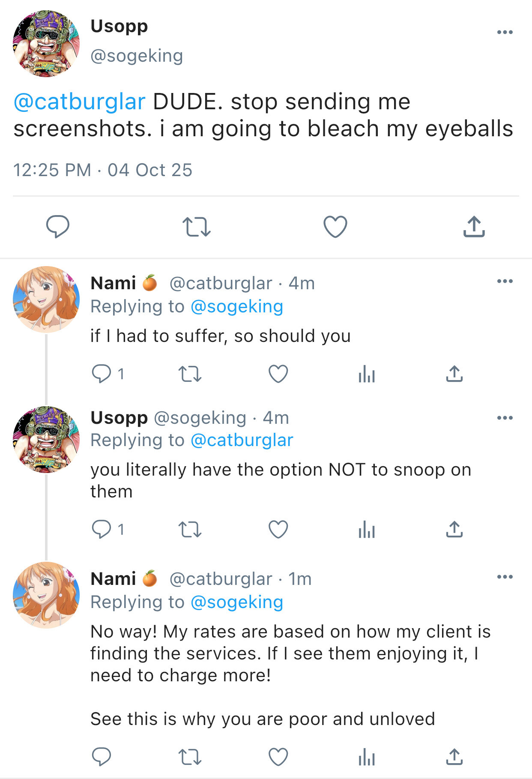This screenshot has height=779, width=532.
Task: Open Usopp's profile picture in the tweet header
Action: coord(46,44)
